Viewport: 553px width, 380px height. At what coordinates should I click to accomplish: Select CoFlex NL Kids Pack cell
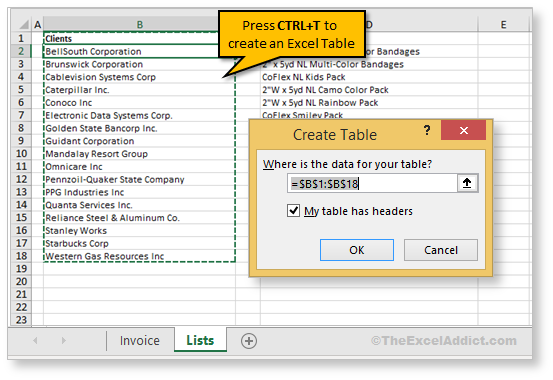point(369,77)
